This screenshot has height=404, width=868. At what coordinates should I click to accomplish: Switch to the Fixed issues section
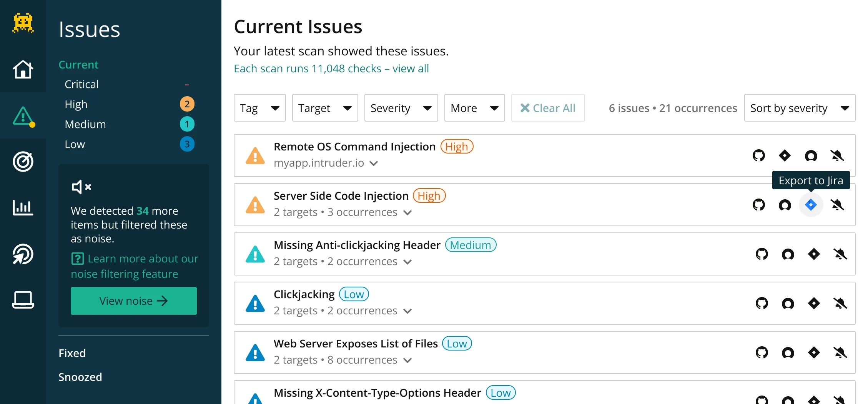click(x=72, y=353)
